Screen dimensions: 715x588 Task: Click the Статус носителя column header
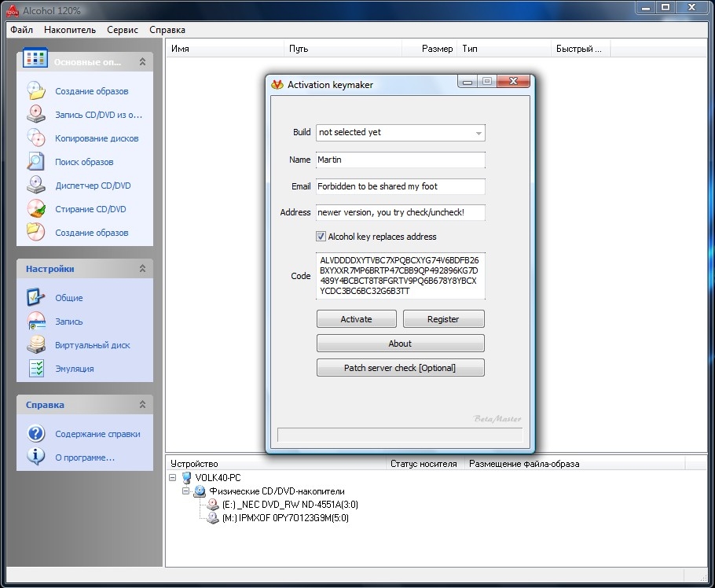click(425, 464)
